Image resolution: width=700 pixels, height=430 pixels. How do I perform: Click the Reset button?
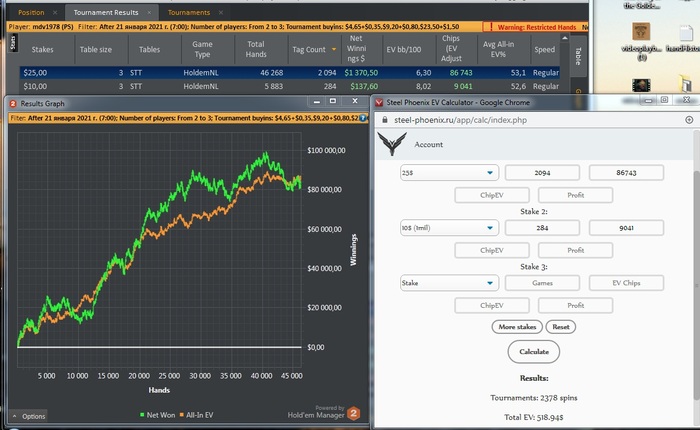tap(561, 327)
